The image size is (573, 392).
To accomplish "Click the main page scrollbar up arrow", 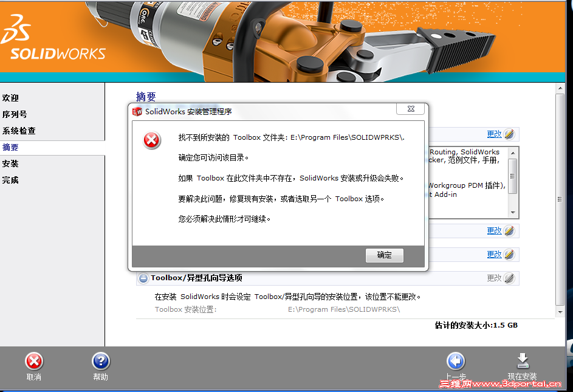I will tap(560, 88).
